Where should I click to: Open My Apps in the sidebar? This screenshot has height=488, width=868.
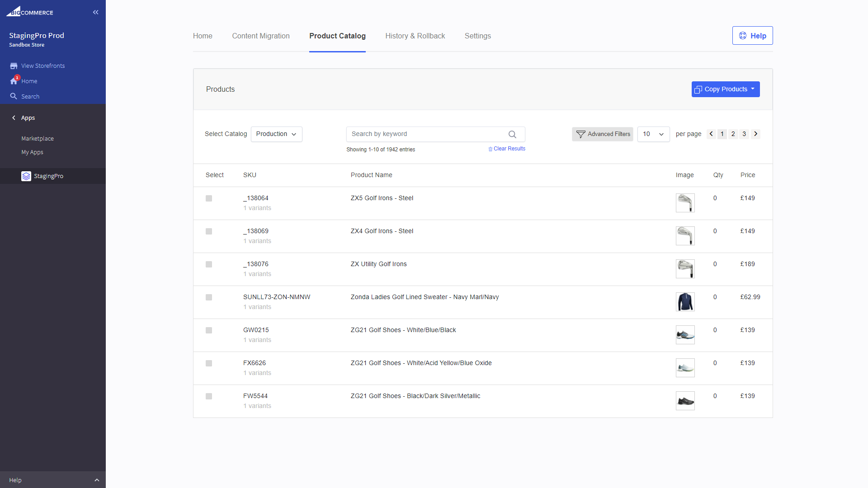32,152
